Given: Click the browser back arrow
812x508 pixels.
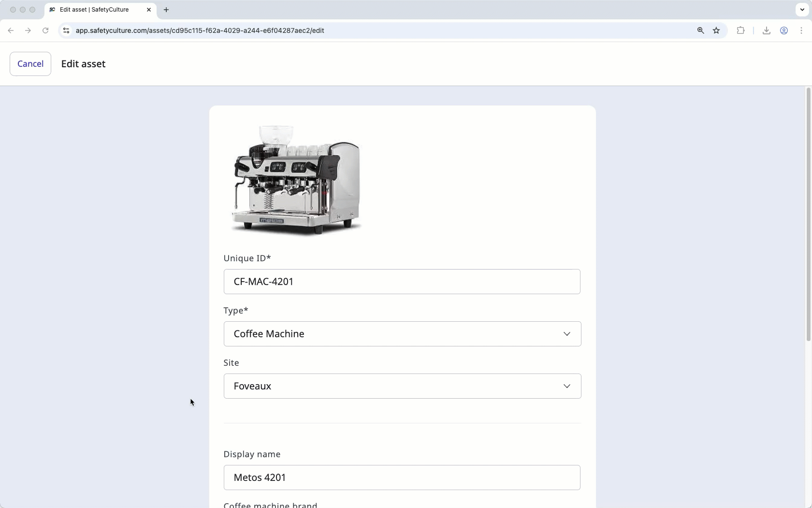Looking at the screenshot, I should pos(11,30).
